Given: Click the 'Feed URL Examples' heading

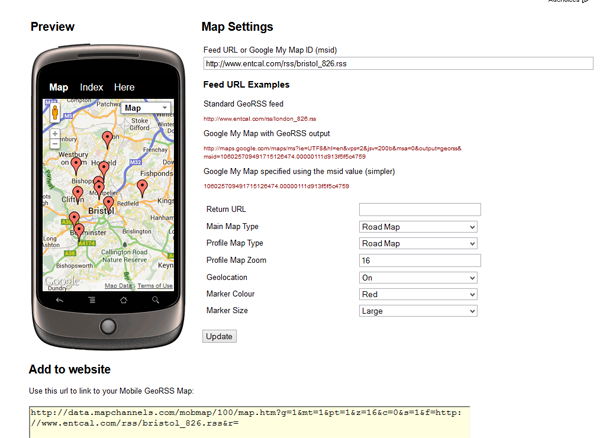Looking at the screenshot, I should (x=246, y=85).
